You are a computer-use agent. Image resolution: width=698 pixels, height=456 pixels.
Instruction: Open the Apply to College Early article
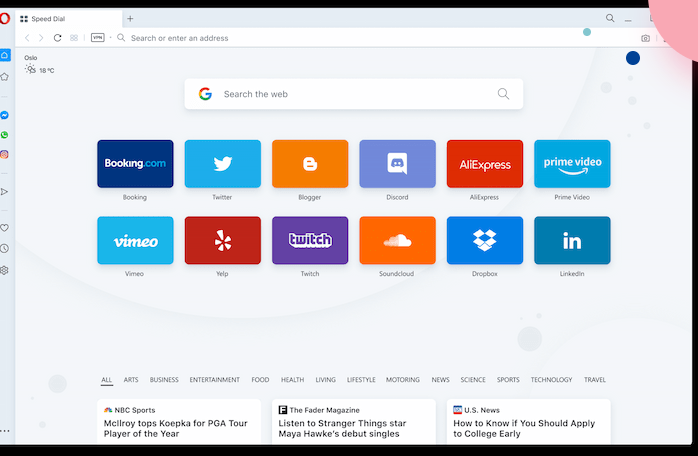[524, 428]
